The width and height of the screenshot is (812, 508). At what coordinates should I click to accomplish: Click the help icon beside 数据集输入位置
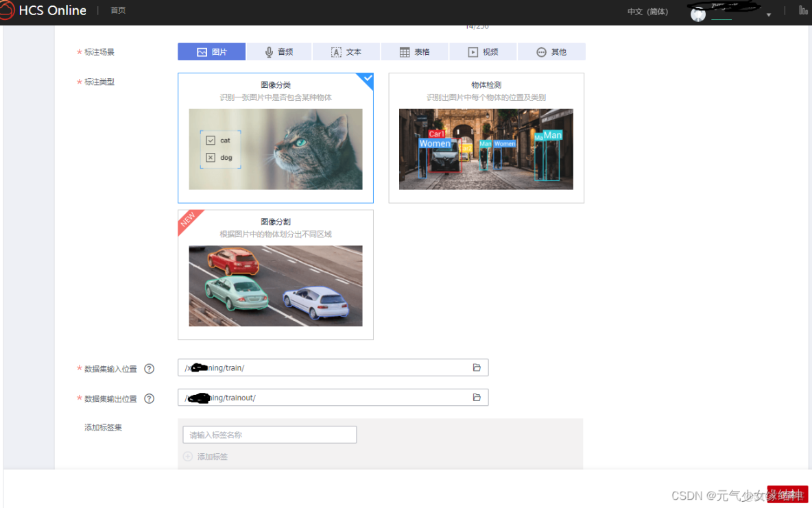pyautogui.click(x=149, y=369)
